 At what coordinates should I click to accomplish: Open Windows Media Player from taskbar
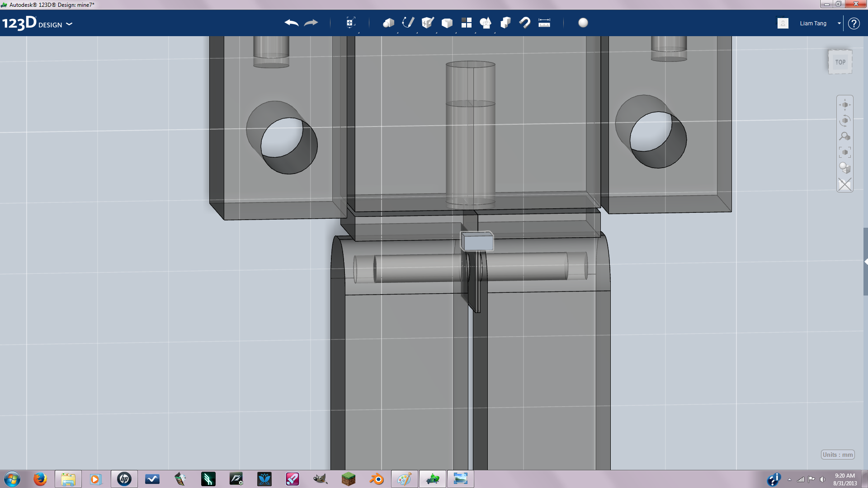[95, 479]
